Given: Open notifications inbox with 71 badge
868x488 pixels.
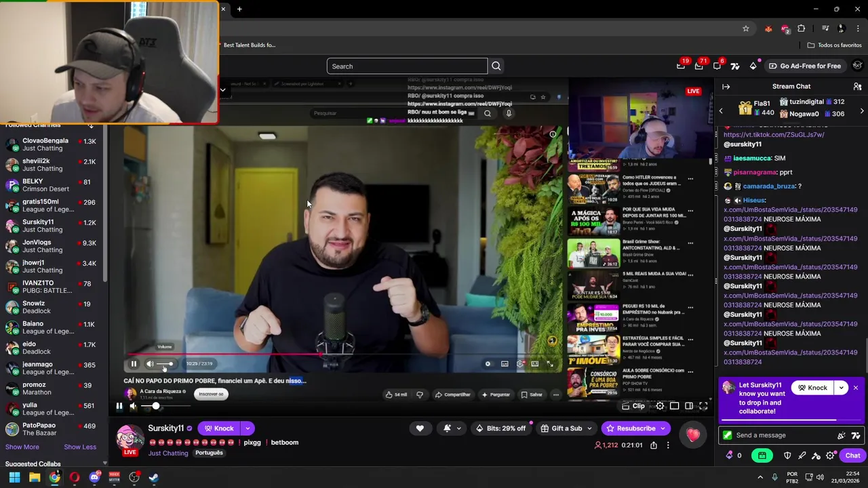Looking at the screenshot, I should coord(699,66).
